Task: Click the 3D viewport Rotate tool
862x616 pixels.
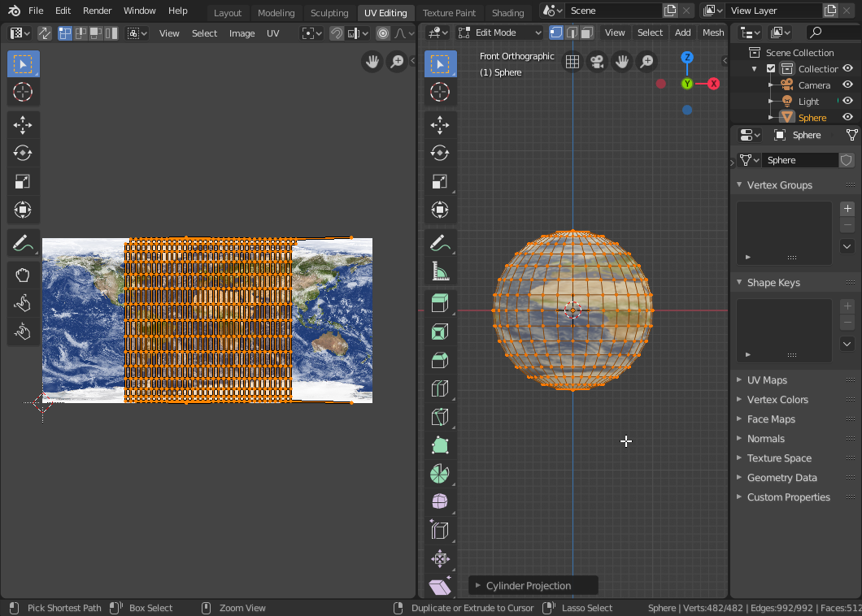Action: 439,152
